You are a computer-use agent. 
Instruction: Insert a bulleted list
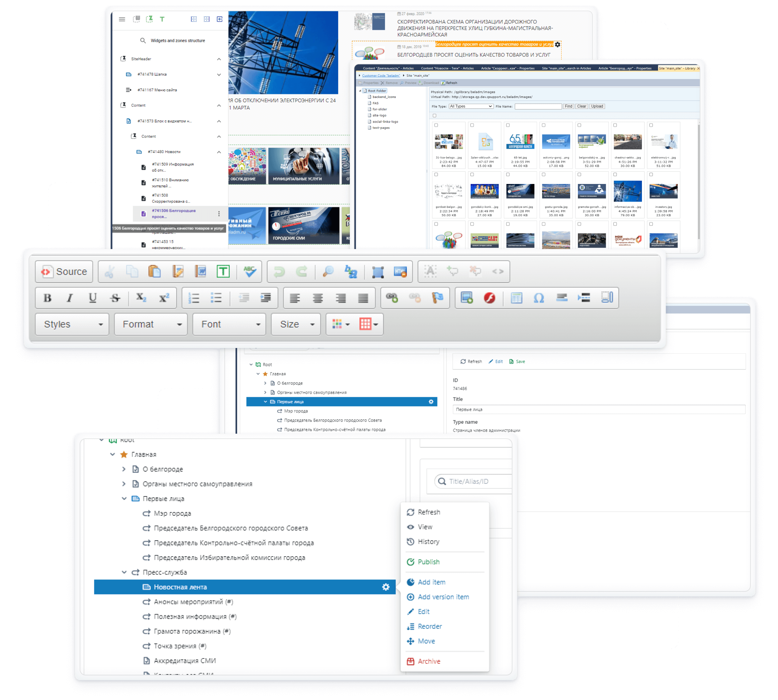click(x=216, y=298)
